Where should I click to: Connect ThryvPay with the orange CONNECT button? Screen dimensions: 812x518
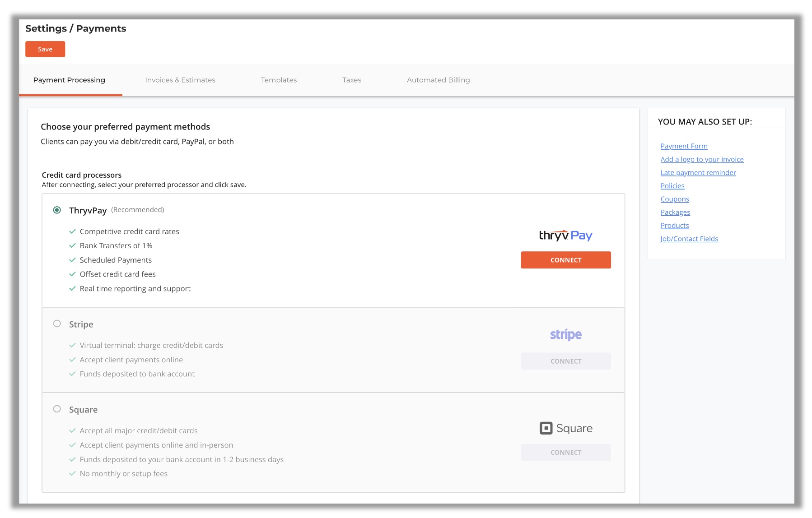pos(565,260)
